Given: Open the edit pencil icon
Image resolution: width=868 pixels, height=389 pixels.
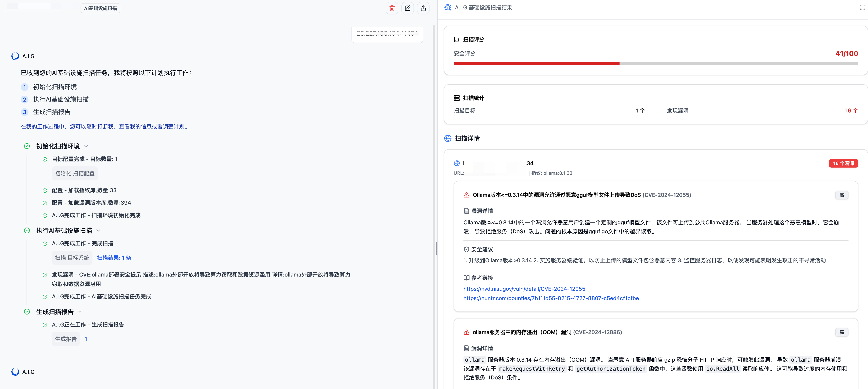Looking at the screenshot, I should [408, 8].
